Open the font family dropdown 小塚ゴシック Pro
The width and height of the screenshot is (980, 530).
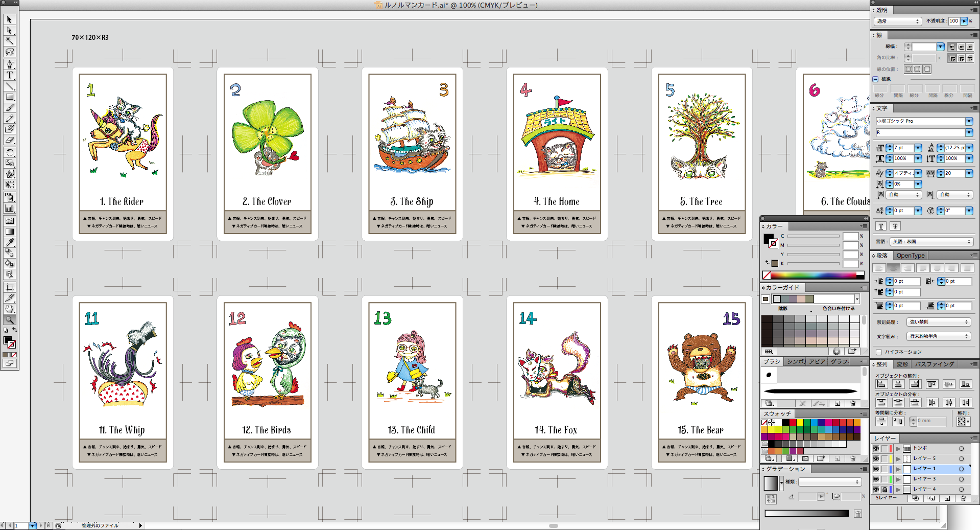click(x=969, y=121)
